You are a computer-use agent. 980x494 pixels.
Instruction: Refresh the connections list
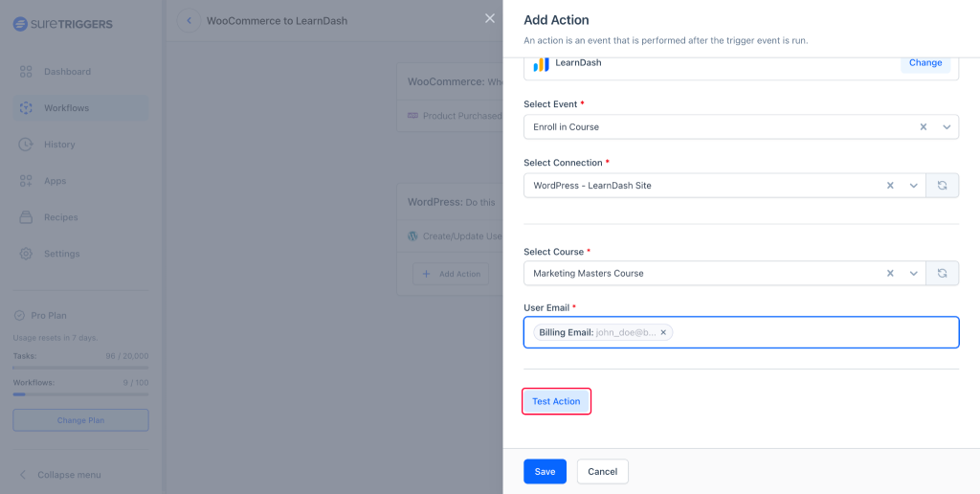coord(943,186)
